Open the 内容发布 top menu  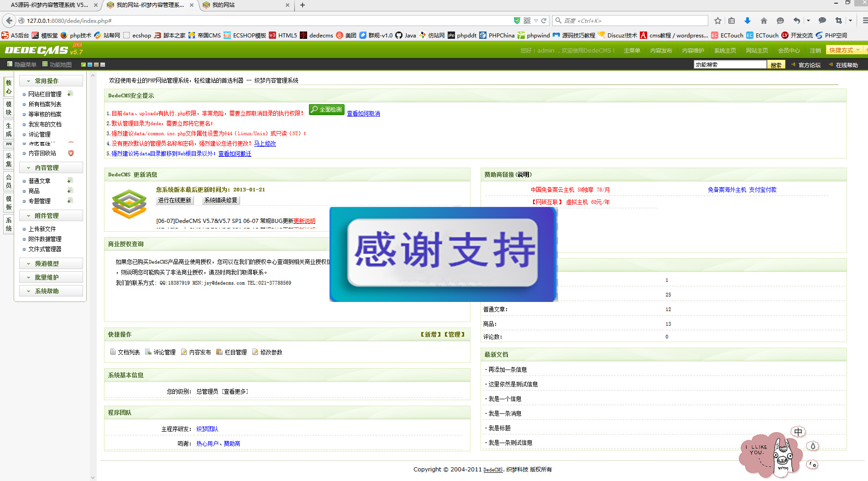coord(661,51)
